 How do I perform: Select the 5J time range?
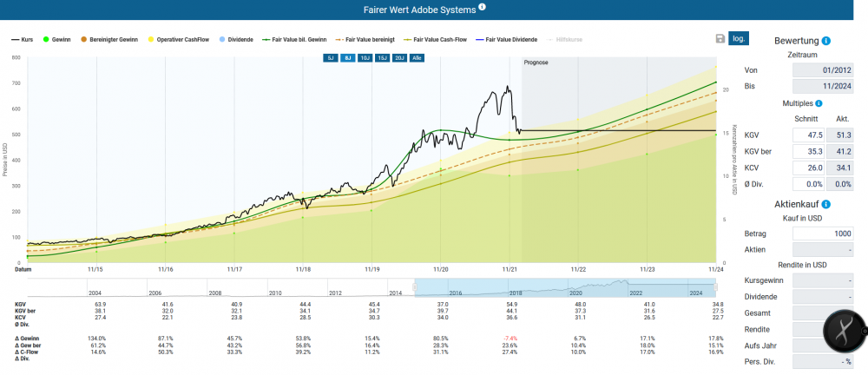point(330,57)
